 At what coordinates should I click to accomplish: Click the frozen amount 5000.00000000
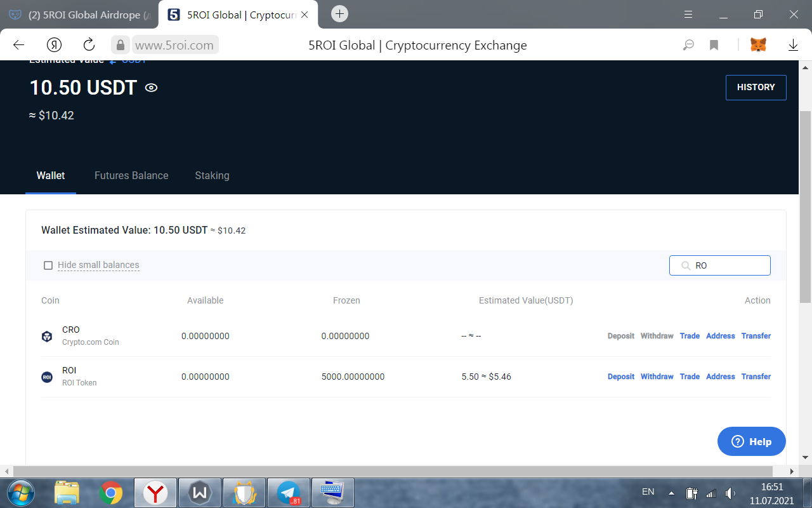353,377
